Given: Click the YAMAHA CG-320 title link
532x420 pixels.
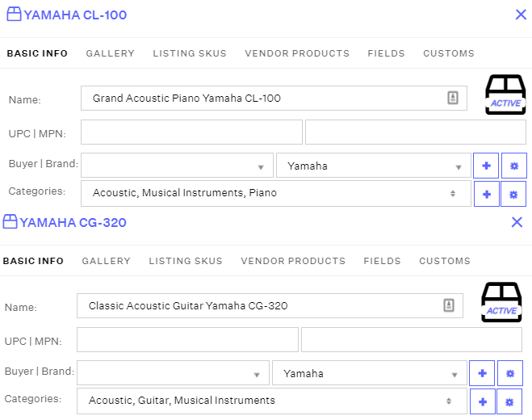Looking at the screenshot, I should pyautogui.click(x=73, y=222).
